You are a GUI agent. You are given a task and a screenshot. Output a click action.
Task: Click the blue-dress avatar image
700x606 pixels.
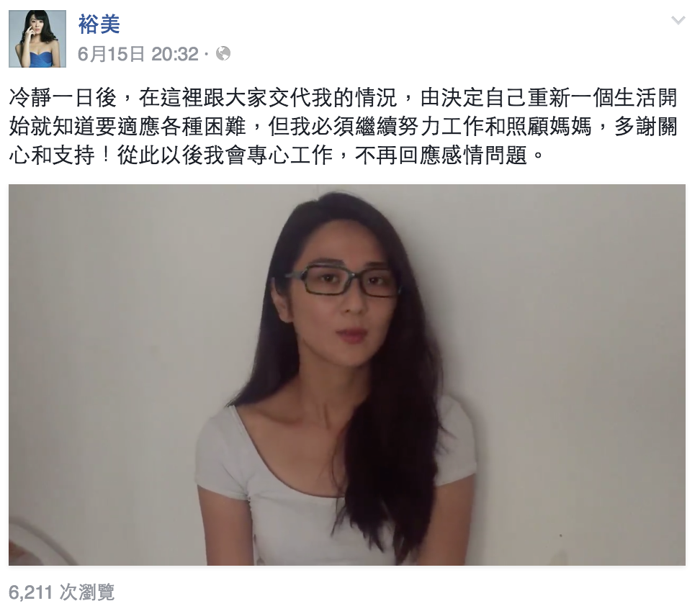(x=37, y=39)
